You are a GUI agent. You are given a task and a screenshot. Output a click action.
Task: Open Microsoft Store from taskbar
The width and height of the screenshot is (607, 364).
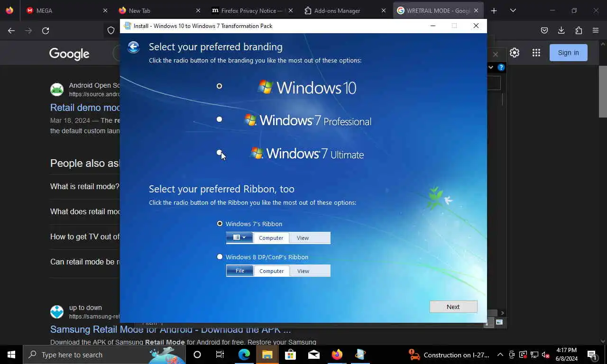click(290, 355)
